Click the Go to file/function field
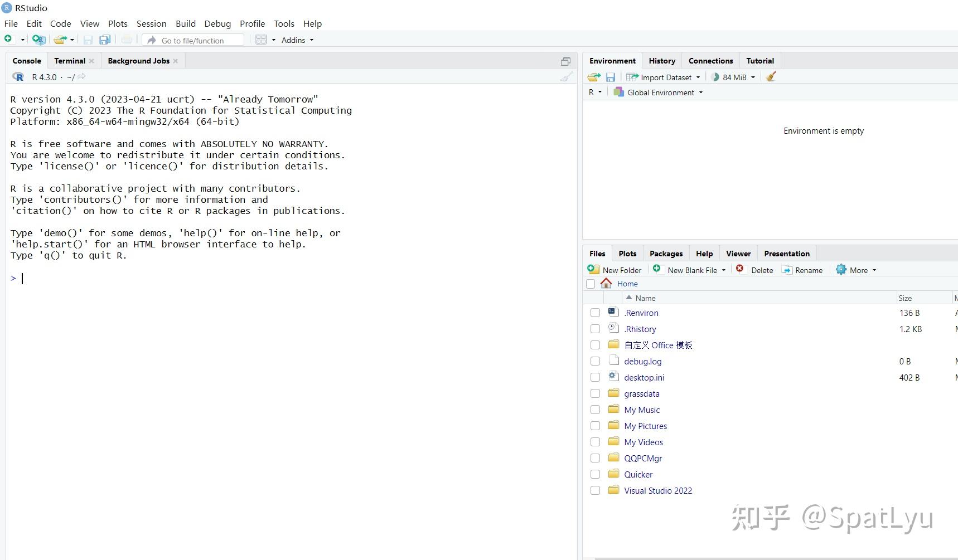958x560 pixels. pos(192,40)
